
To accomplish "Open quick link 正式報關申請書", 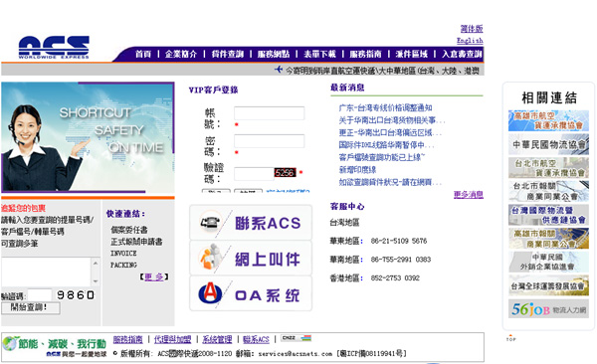I will pos(136,242).
